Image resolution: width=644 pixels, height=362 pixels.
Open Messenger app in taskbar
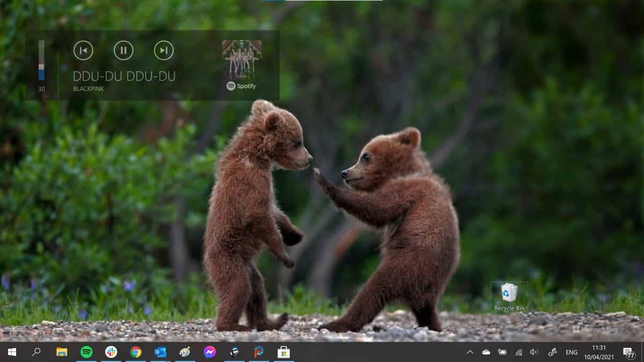point(210,352)
